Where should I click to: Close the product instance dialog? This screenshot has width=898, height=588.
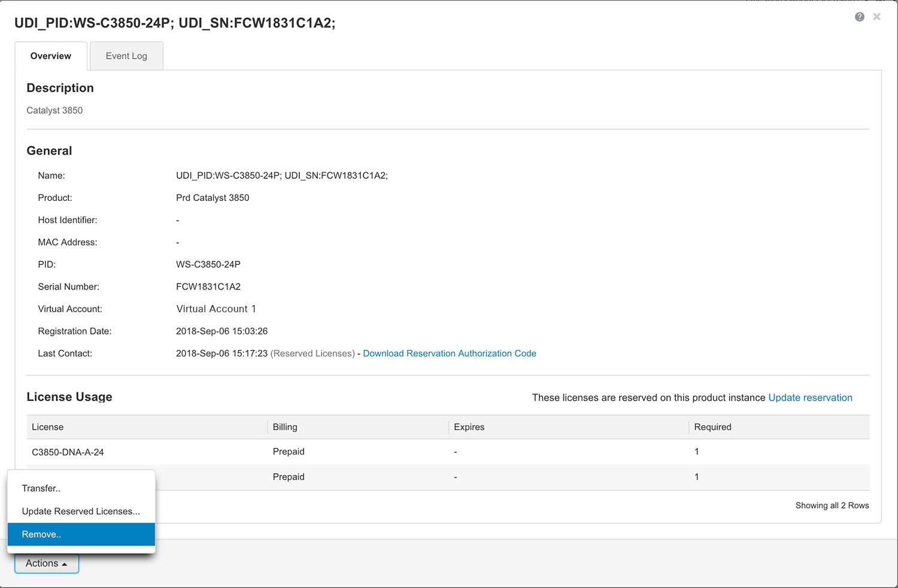(x=876, y=17)
